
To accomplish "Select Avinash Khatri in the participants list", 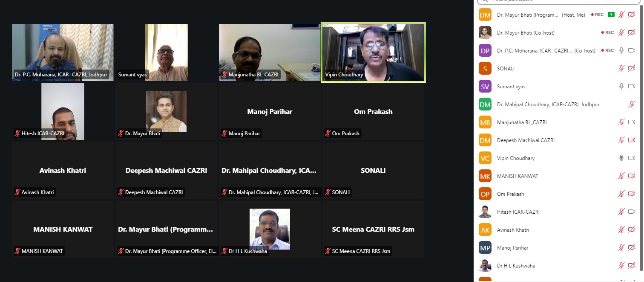I will pos(557,230).
